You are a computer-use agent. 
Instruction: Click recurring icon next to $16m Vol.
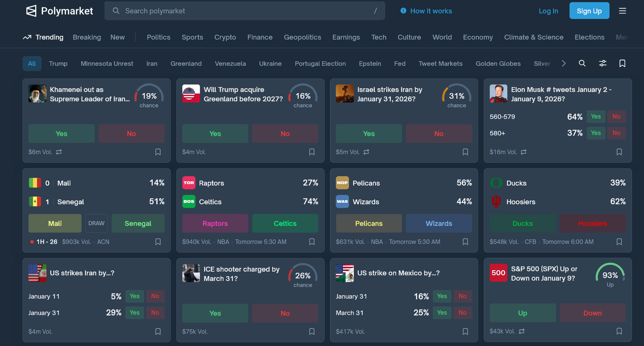pos(523,152)
